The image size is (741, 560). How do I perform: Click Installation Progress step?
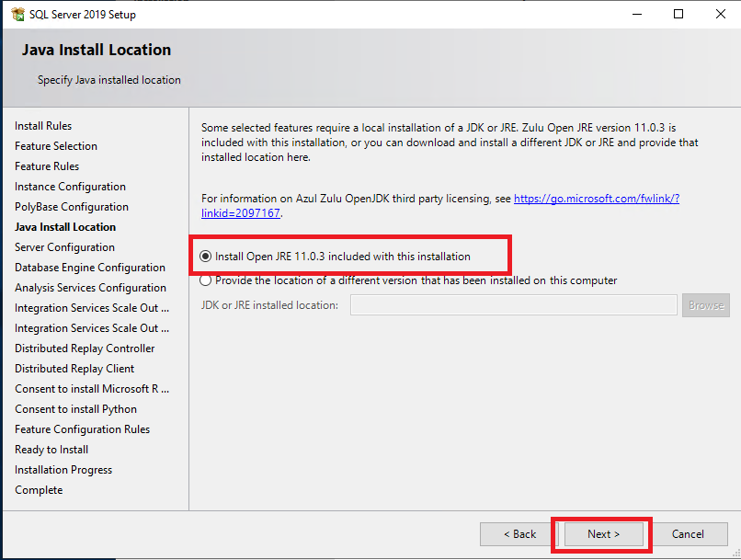pos(63,470)
